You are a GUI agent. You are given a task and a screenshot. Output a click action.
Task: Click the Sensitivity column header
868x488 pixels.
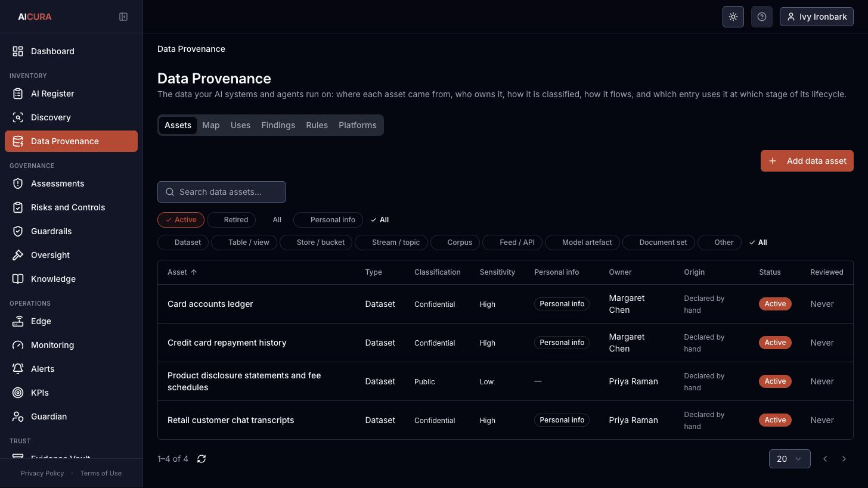coord(497,272)
